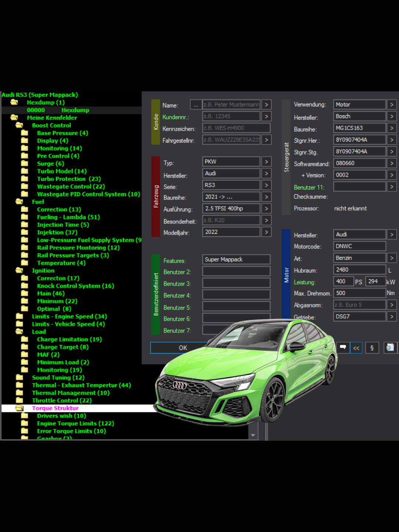Viewport: 399px width, 532px height.
Task: Open the Getriebe DSG7 selection arrow
Action: click(392, 317)
